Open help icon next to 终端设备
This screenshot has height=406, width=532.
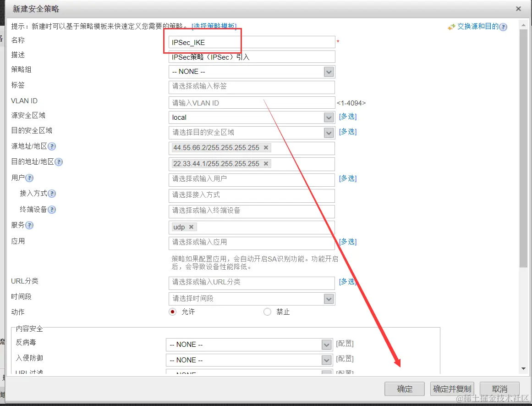(x=52, y=210)
